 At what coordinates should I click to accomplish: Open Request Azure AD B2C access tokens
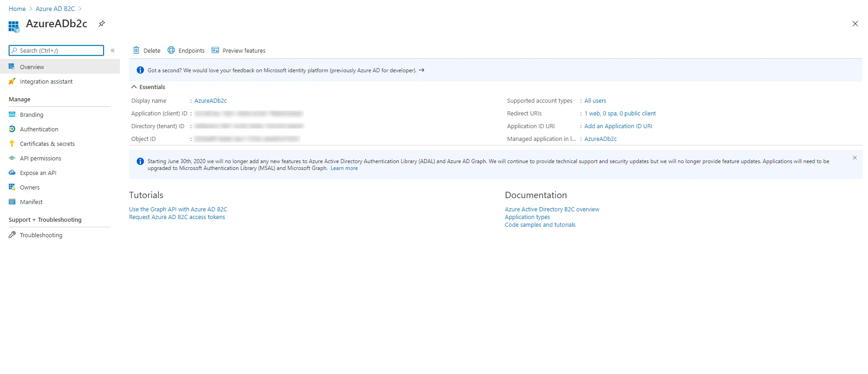click(x=177, y=217)
